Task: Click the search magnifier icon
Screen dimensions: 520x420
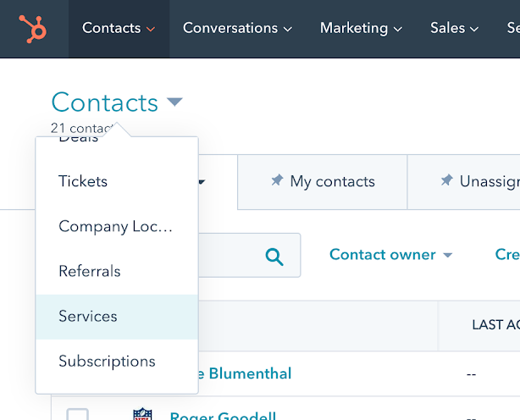Action: click(274, 256)
